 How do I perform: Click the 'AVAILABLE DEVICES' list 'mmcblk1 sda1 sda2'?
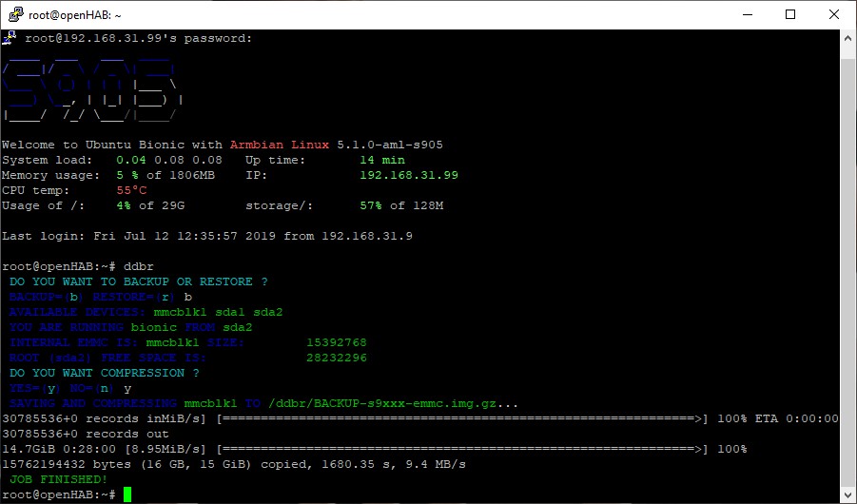(x=218, y=313)
